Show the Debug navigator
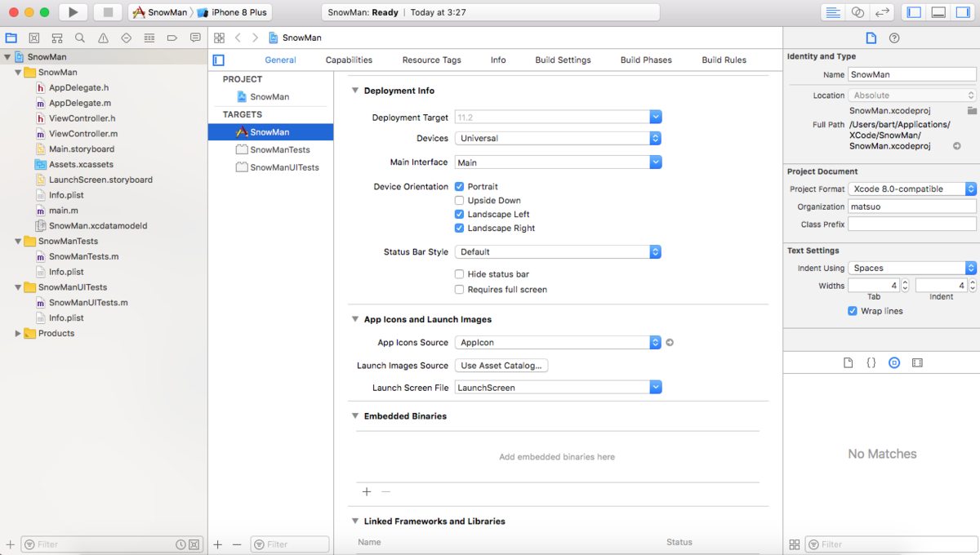The image size is (980, 555). pyautogui.click(x=149, y=38)
